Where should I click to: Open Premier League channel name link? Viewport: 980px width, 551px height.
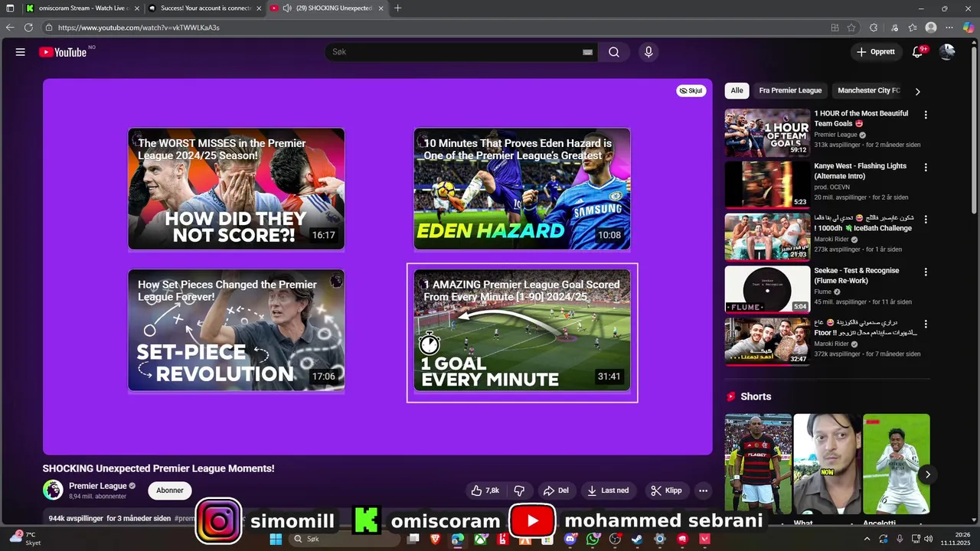(x=97, y=486)
